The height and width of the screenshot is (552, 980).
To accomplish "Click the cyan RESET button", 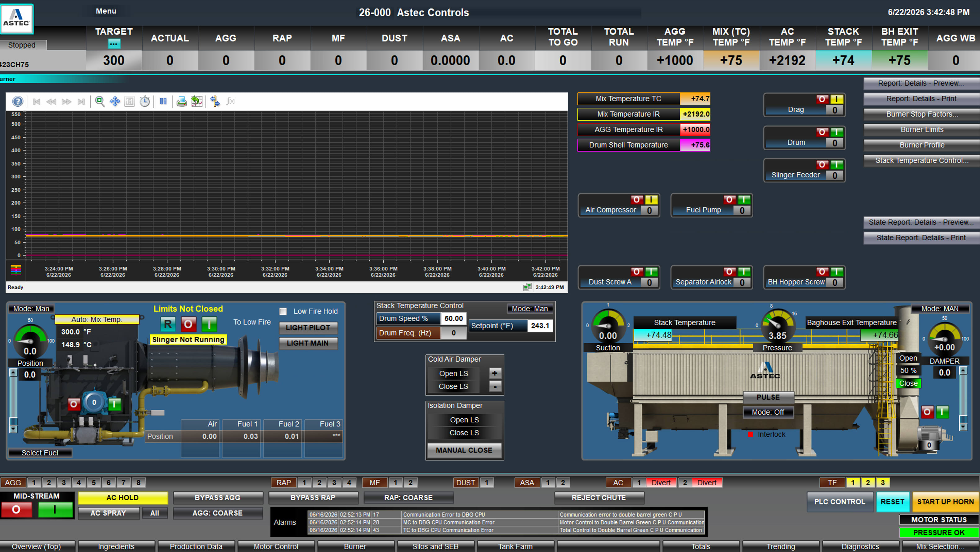I will (893, 502).
